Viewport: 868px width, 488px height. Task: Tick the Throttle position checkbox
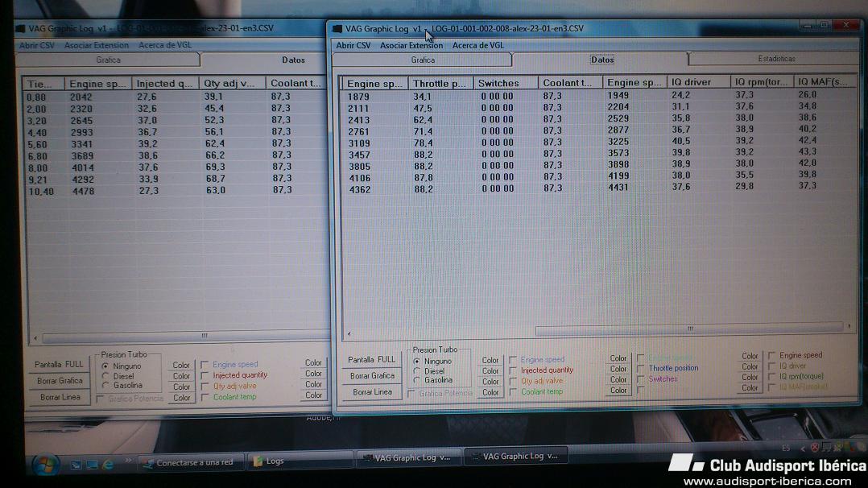[x=640, y=368]
